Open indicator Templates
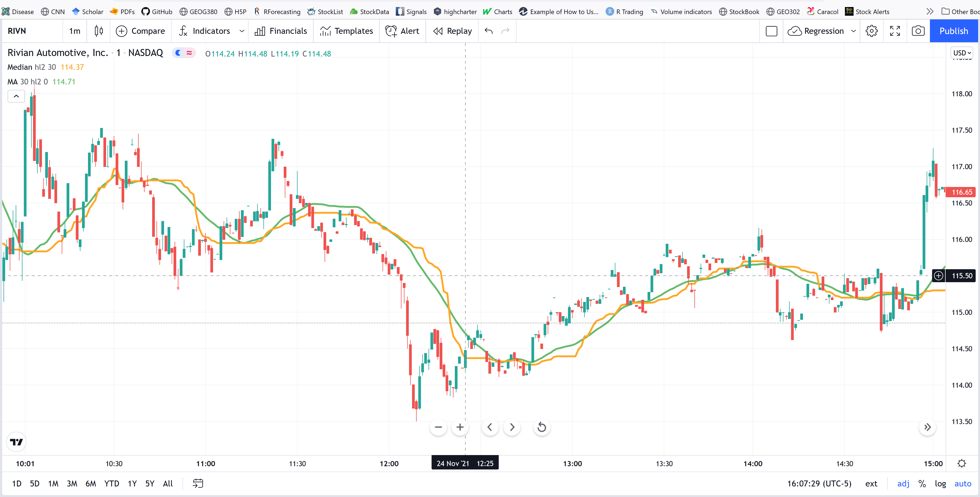980x497 pixels. click(347, 31)
